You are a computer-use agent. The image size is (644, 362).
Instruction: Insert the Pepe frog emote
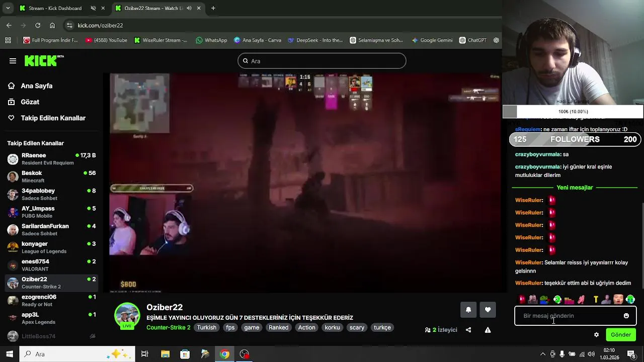pos(545,300)
